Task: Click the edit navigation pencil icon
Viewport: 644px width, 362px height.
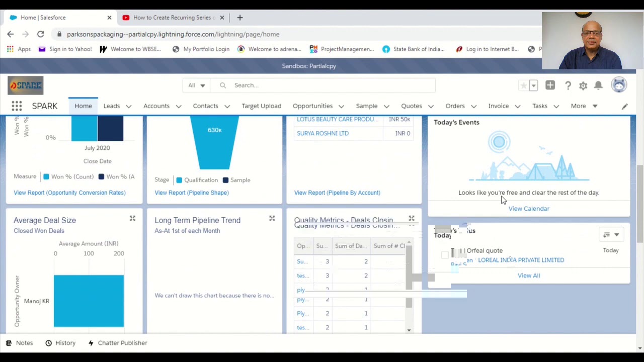Action: [x=624, y=106]
